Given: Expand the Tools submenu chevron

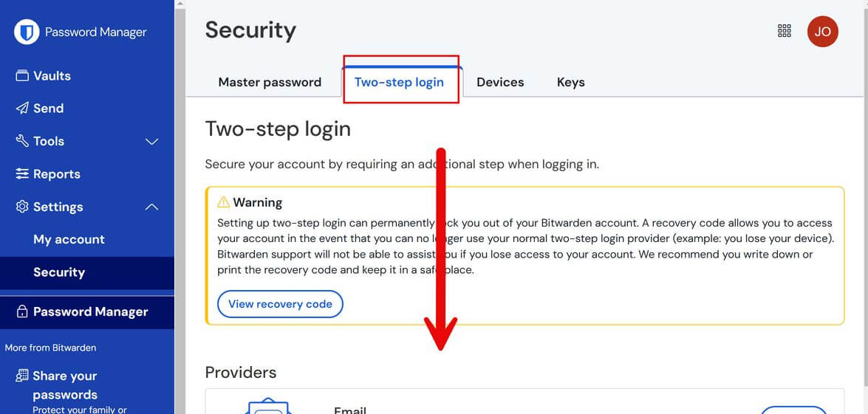Looking at the screenshot, I should click(x=151, y=142).
